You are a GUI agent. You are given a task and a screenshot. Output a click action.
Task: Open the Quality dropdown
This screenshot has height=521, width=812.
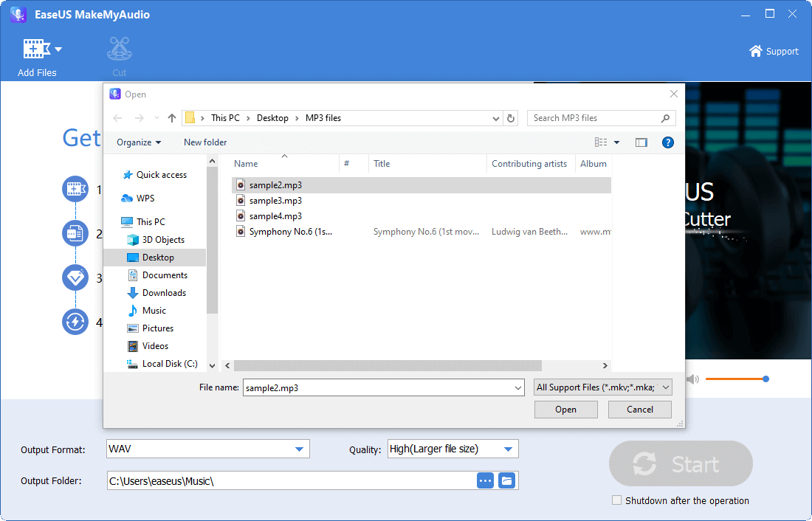tap(508, 448)
